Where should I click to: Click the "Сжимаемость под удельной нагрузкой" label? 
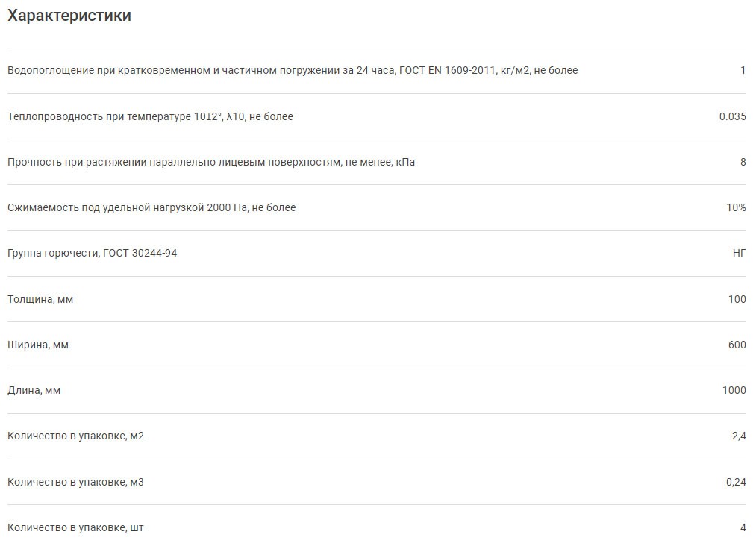[151, 207]
